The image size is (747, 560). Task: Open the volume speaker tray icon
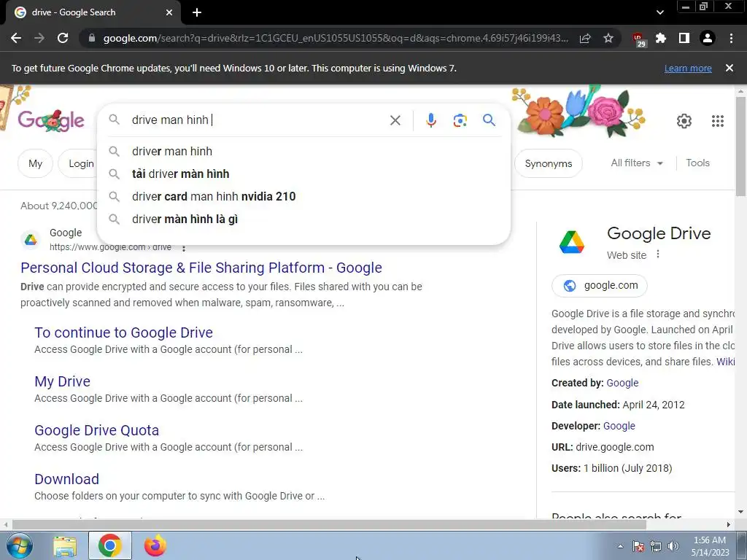pyautogui.click(x=673, y=546)
